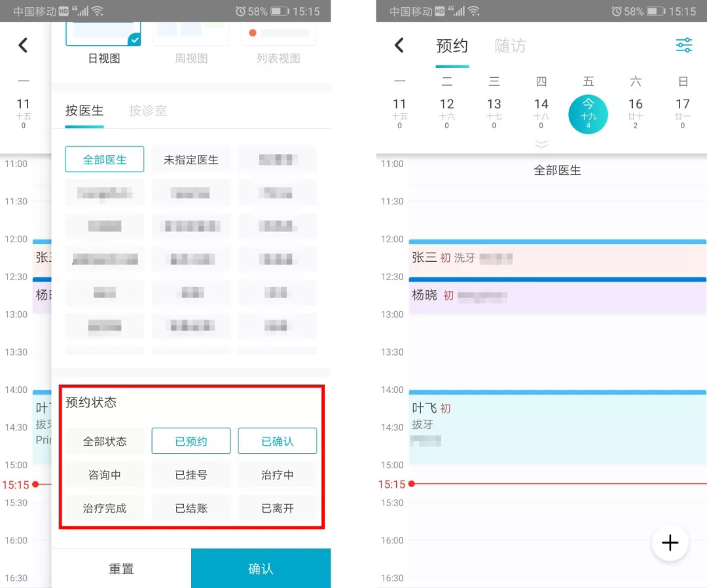Tap the plus button to add appointment
The height and width of the screenshot is (588, 707).
click(x=670, y=542)
